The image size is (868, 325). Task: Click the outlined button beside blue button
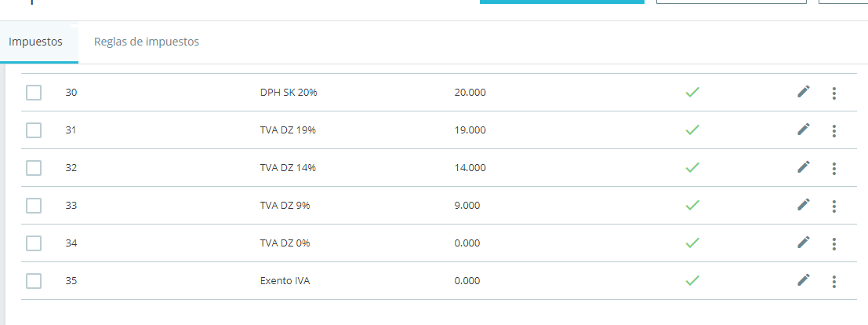pos(732,2)
